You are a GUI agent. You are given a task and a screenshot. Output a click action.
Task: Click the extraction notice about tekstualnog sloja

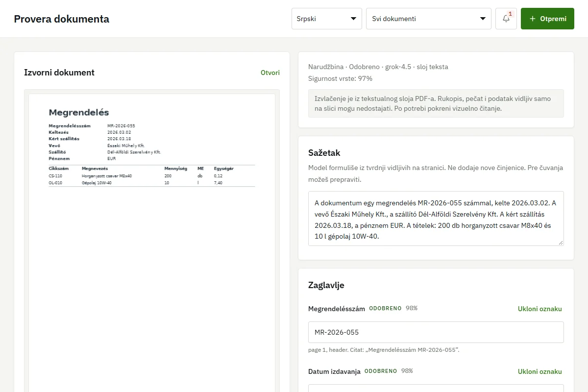(436, 103)
